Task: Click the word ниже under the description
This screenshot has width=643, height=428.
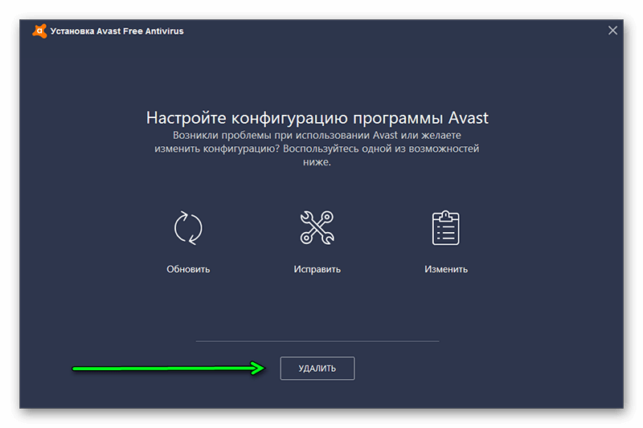Action: tap(317, 162)
